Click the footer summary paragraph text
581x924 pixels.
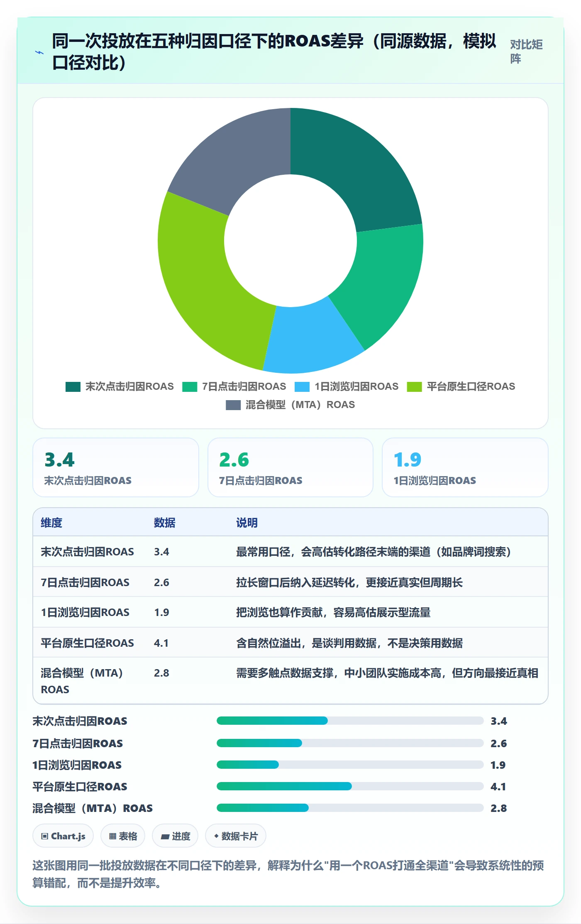tap(288, 874)
